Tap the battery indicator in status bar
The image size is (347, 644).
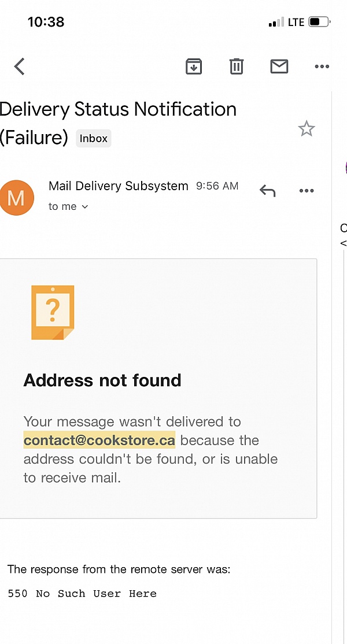point(319,22)
